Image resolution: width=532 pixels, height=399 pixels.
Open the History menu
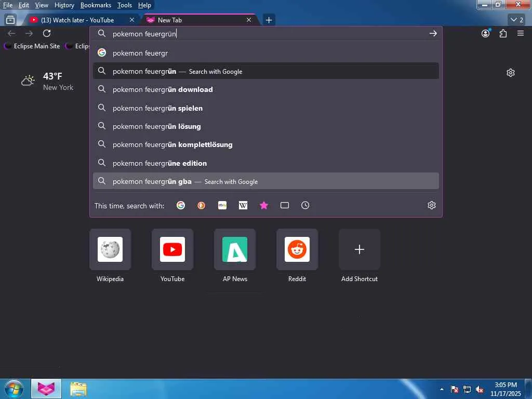tap(64, 5)
